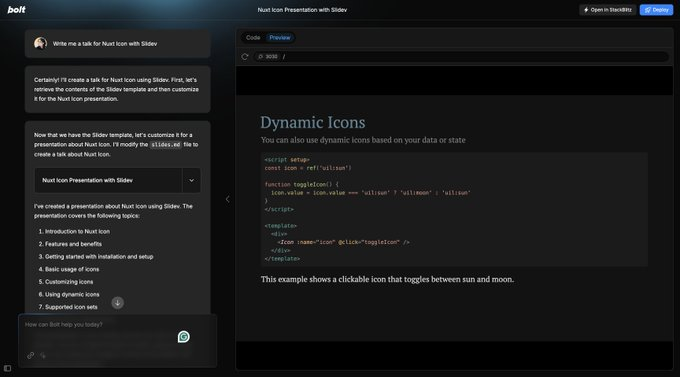
Task: Click the const icon = ref code line
Action: 308,168
